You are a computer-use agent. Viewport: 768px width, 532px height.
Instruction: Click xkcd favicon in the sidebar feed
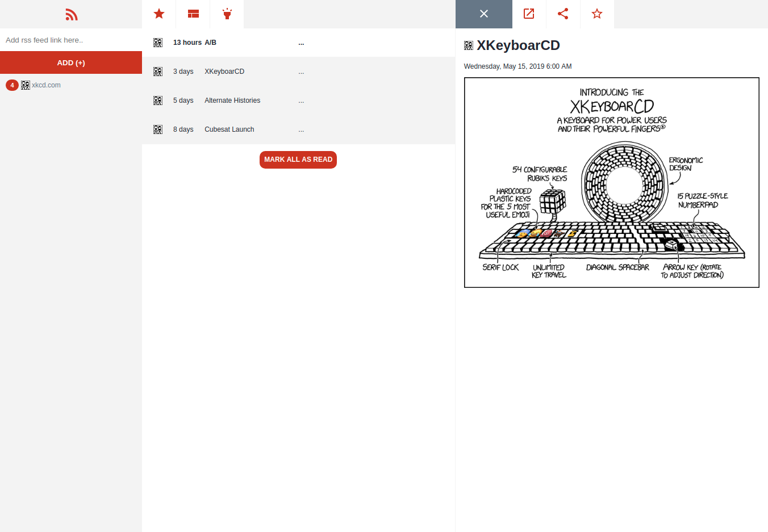coord(26,85)
